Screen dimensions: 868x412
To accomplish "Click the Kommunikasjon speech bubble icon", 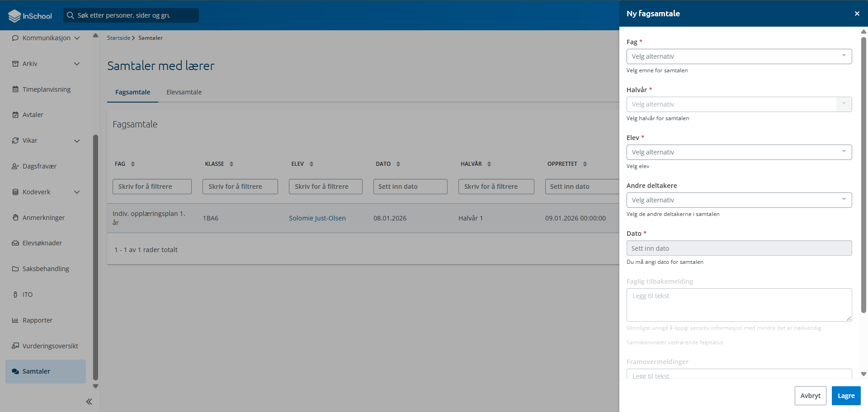I will [15, 38].
